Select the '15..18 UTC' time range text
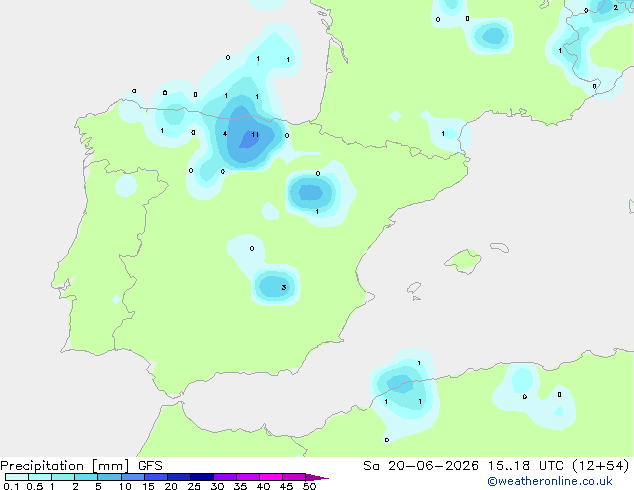Screen dimensions: 634x490 [x=525, y=466]
